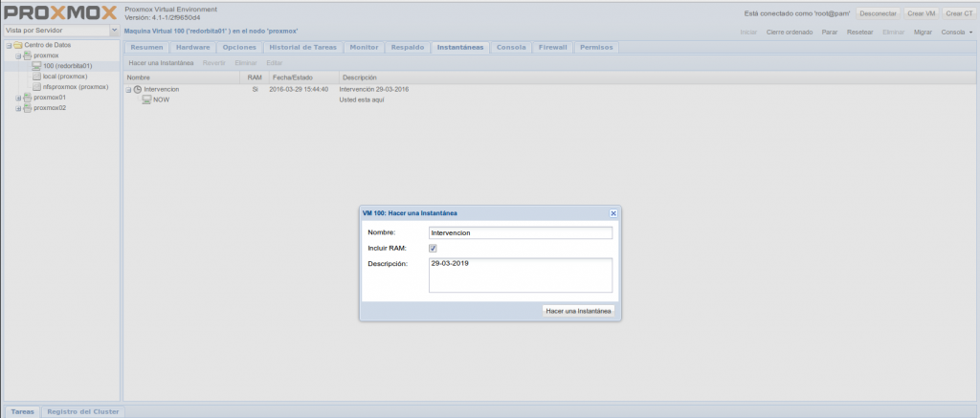Click the nfsproxmox storage icon
980x418 pixels.
pyautogui.click(x=36, y=87)
